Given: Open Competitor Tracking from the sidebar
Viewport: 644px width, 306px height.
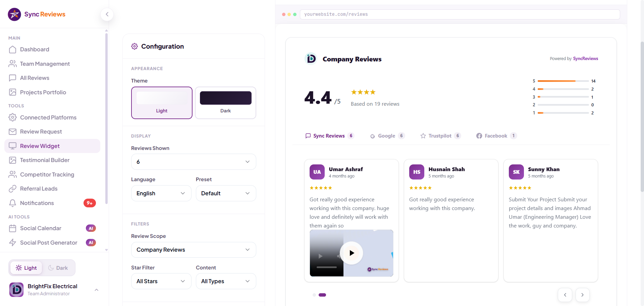Looking at the screenshot, I should [x=52, y=174].
